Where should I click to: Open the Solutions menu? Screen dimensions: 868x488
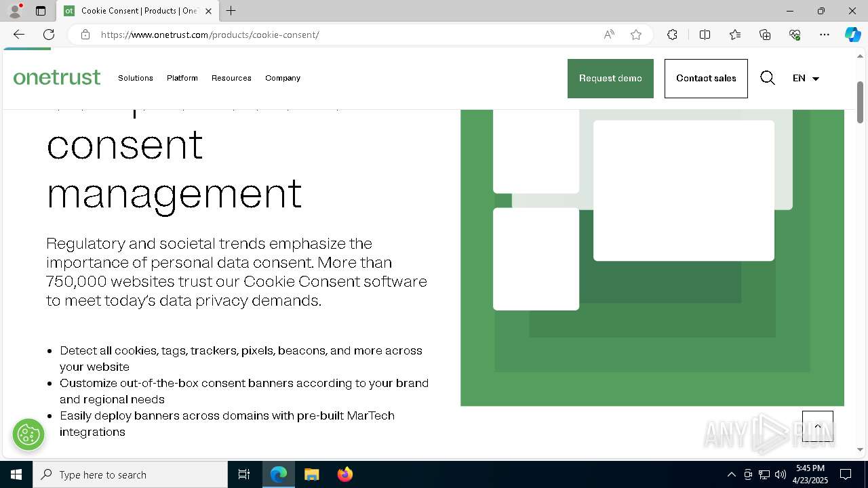136,78
